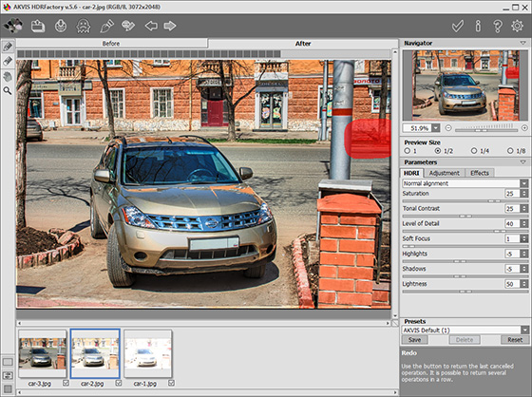Select the magnifier Zoom tool
Screen dimensions: 532x397
pos(8,91)
